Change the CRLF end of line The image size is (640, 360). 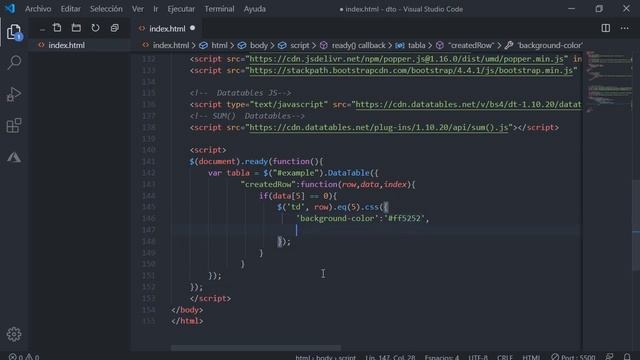point(505,357)
